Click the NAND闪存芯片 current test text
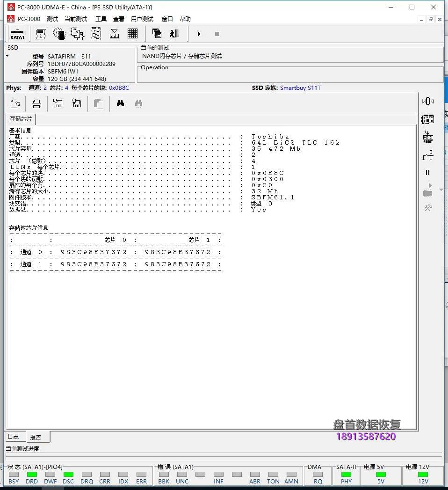 182,56
